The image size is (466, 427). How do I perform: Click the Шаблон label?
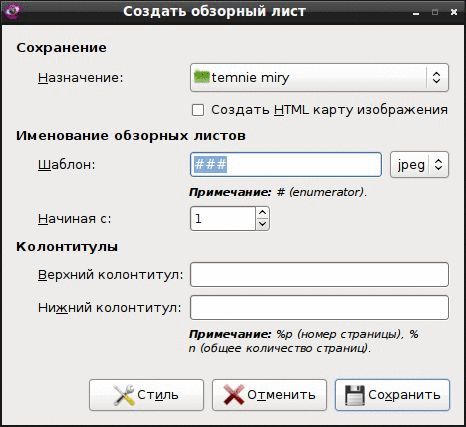[x=67, y=165]
